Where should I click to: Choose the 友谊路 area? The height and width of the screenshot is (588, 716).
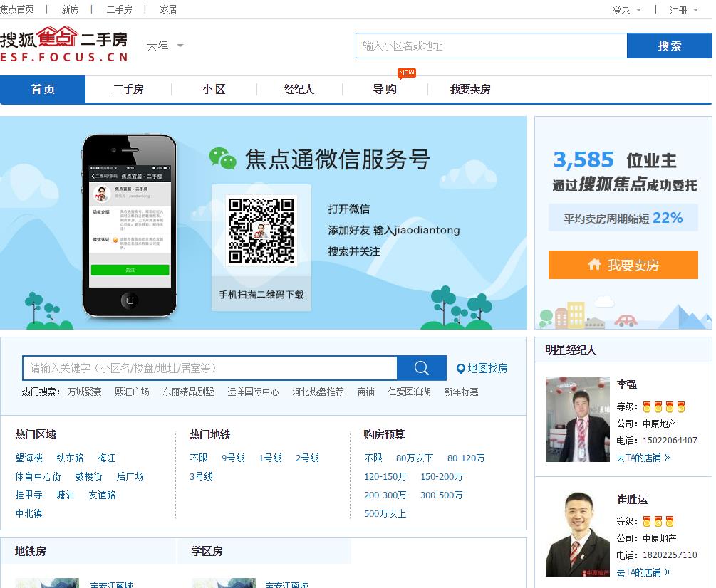[102, 495]
